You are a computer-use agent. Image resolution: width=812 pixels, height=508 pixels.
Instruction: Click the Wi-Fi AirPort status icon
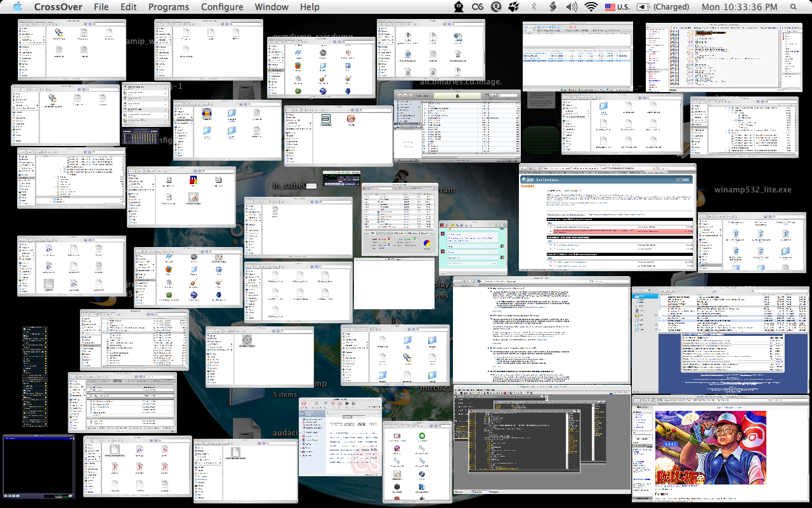tap(591, 7)
